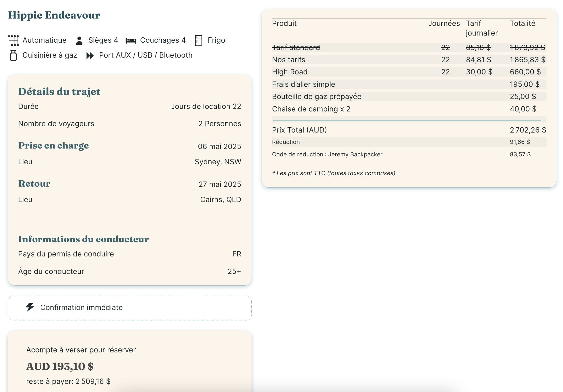This screenshot has width=563, height=392.
Task: Click the Les prix sont TTC footnote
Action: (334, 173)
